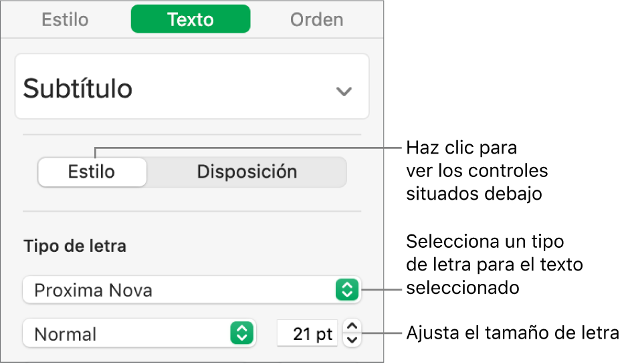
Task: Click the 'Haz clic para ver' callout
Action: 476,170
